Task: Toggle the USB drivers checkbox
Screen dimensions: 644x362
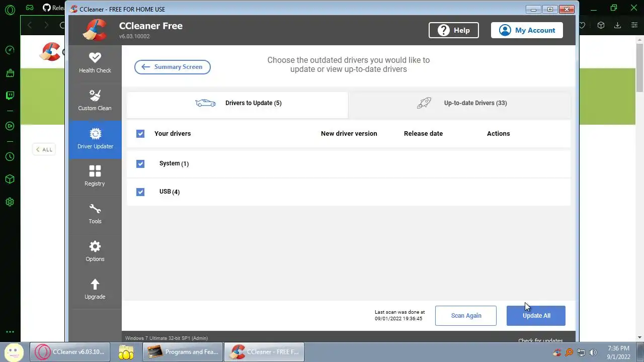Action: click(x=140, y=192)
